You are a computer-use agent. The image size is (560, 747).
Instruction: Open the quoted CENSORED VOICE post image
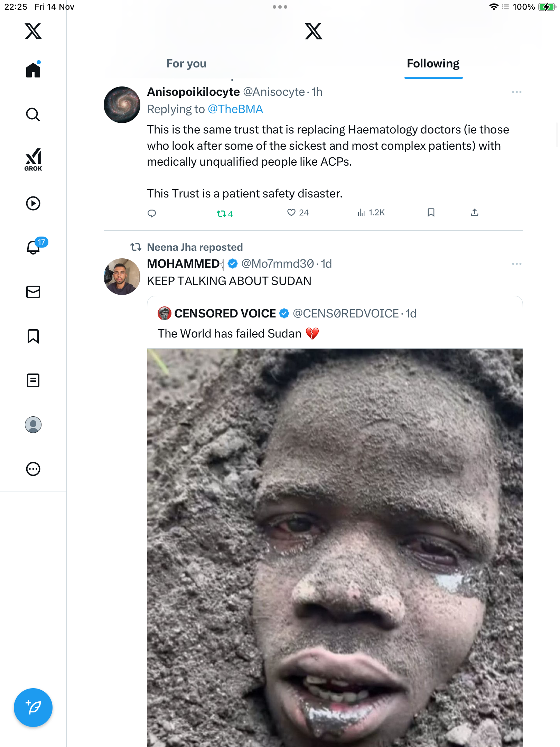pyautogui.click(x=335, y=546)
